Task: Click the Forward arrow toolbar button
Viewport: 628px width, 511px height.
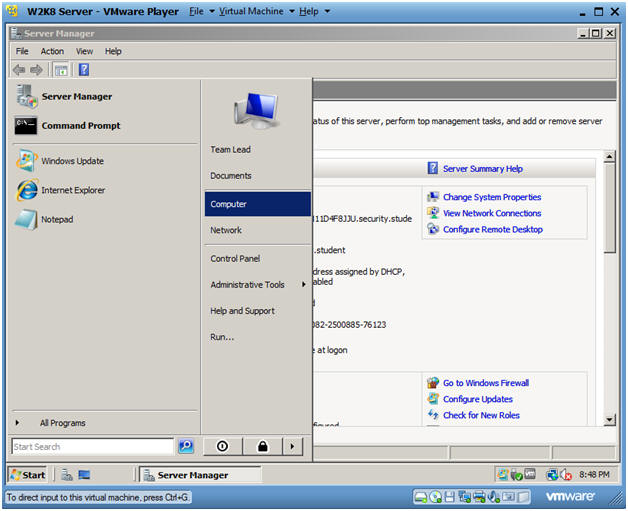Action: 36,70
